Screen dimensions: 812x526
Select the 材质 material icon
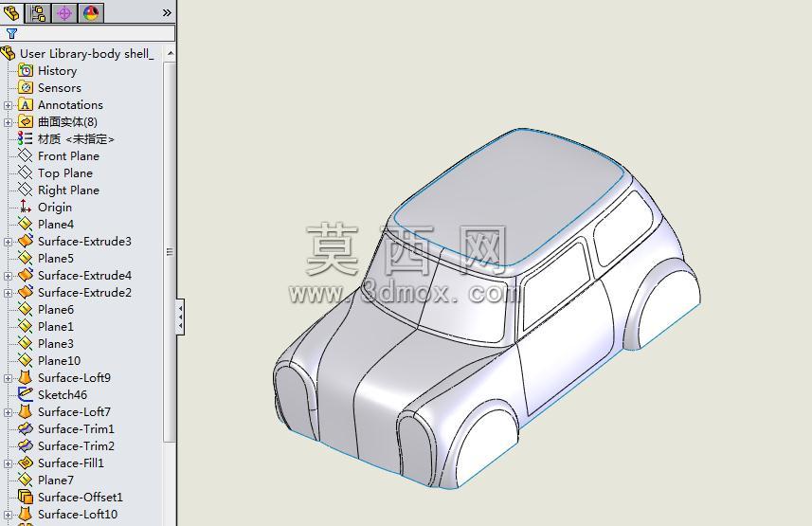coord(25,138)
